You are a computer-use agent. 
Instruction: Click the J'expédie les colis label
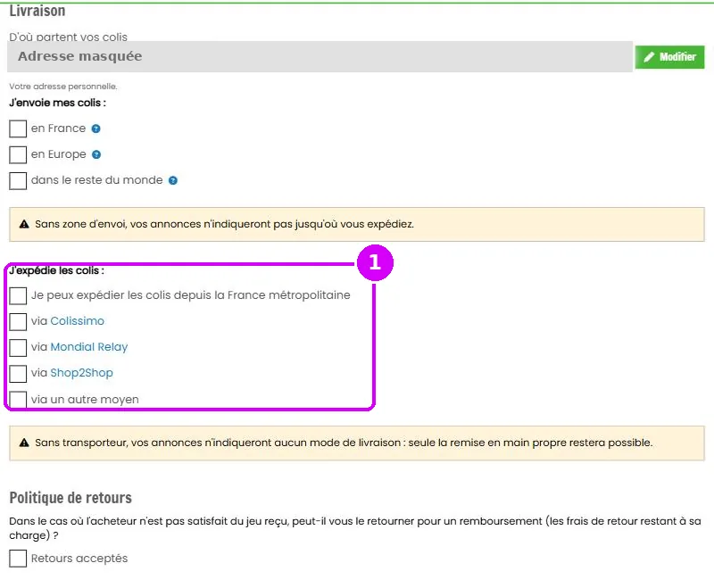point(56,270)
